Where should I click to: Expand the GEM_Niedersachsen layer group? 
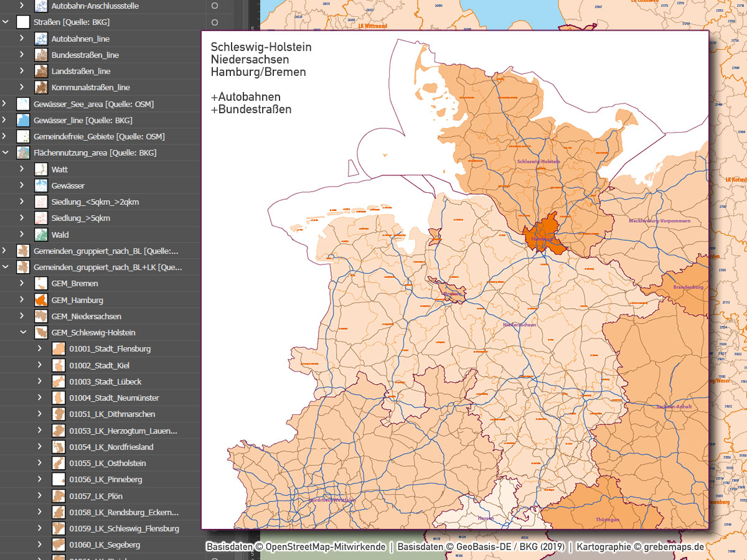pyautogui.click(x=23, y=316)
